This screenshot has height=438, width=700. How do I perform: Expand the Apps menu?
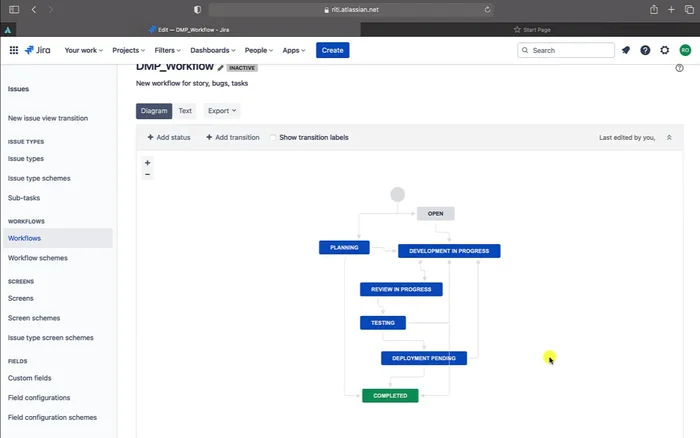(294, 50)
